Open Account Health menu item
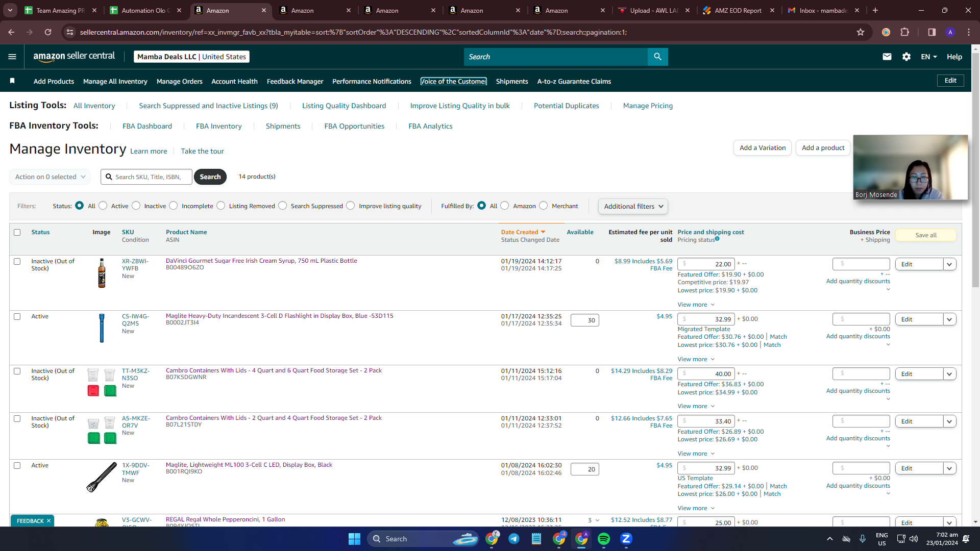 [x=234, y=81]
